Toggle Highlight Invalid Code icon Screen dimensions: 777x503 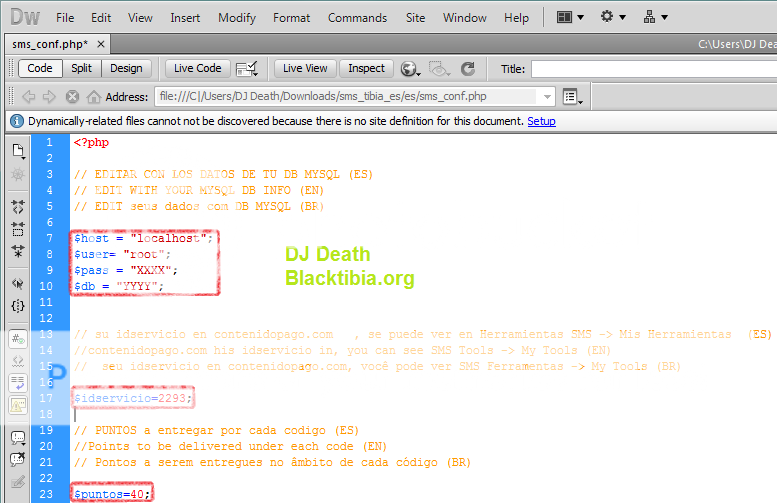(18, 361)
